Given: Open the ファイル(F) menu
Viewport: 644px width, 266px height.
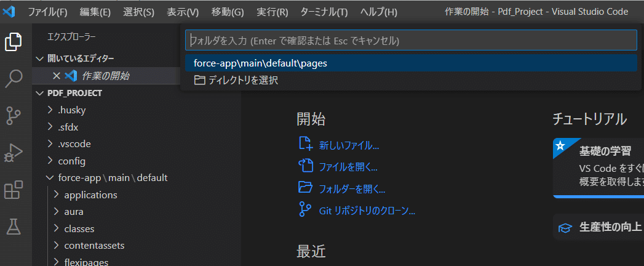Looking at the screenshot, I should pyautogui.click(x=47, y=12).
